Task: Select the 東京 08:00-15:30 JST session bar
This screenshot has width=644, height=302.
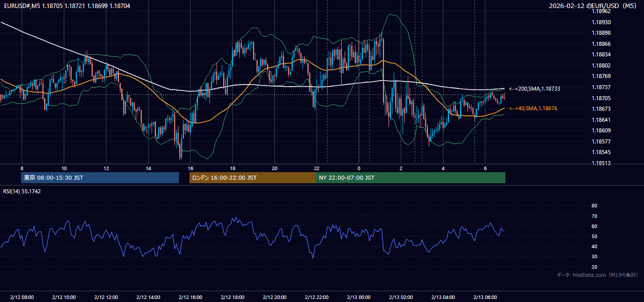Action: 100,178
